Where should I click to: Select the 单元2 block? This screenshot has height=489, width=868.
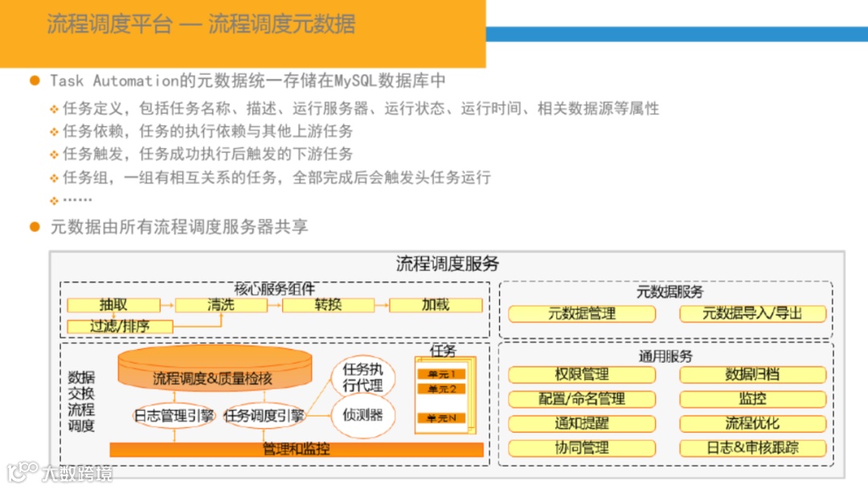[x=441, y=389]
